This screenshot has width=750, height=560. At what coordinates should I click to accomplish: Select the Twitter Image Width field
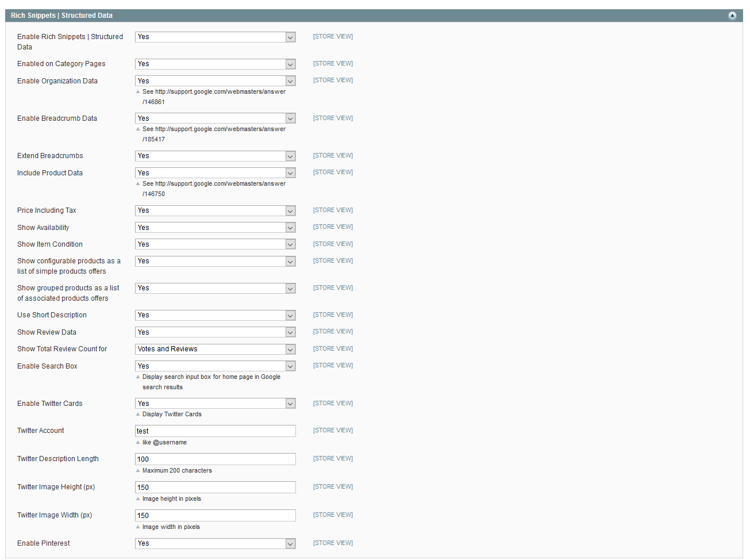(215, 515)
